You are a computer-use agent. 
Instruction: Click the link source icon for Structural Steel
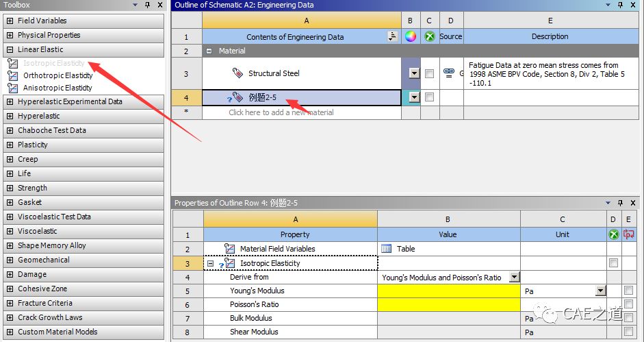(449, 73)
